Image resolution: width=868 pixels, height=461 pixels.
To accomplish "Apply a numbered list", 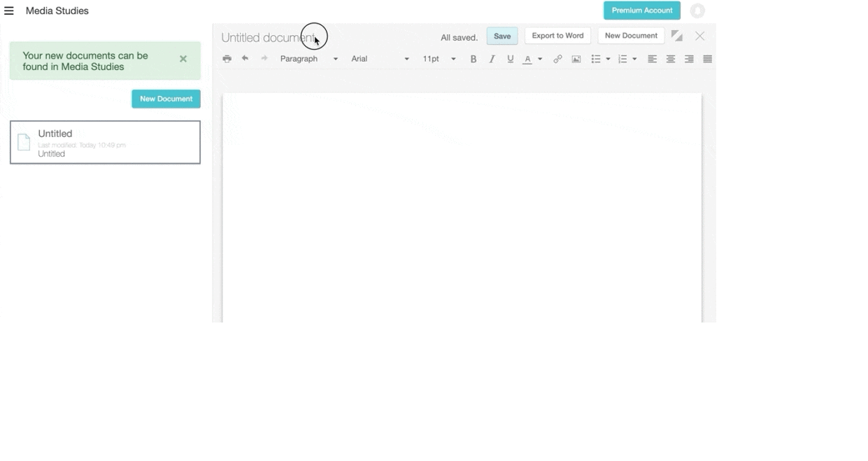I will click(x=622, y=59).
